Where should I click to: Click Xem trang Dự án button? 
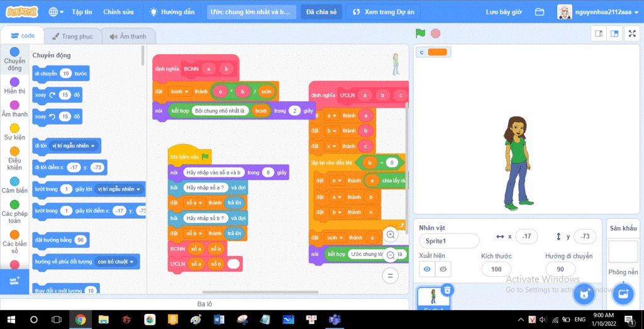click(x=384, y=12)
